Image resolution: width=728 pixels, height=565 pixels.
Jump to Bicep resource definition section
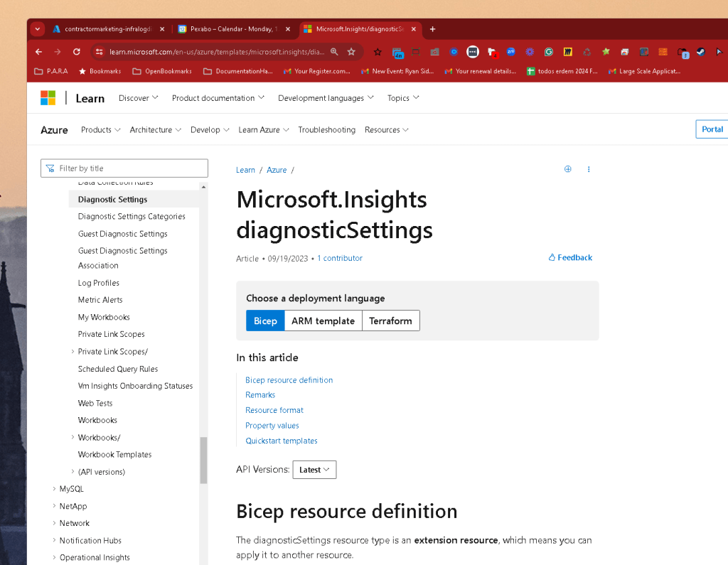[289, 380]
